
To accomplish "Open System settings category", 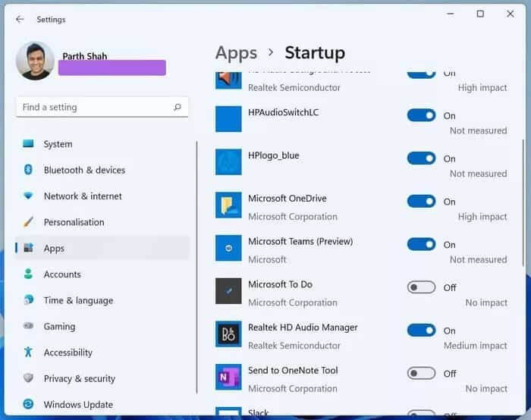I will coord(102,144).
